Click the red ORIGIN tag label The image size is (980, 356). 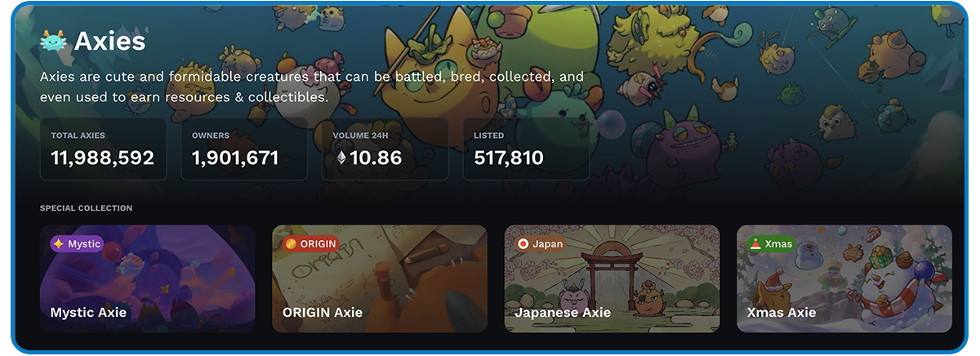[x=310, y=243]
